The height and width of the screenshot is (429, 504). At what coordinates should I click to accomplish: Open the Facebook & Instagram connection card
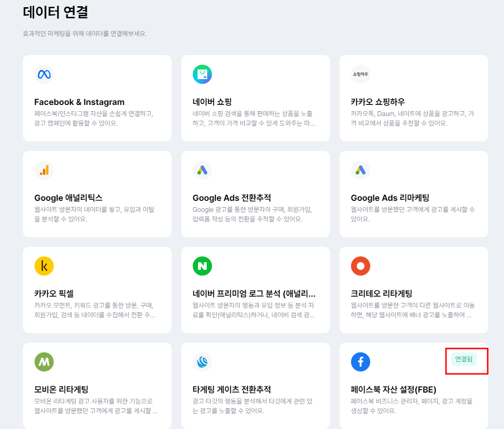(97, 98)
